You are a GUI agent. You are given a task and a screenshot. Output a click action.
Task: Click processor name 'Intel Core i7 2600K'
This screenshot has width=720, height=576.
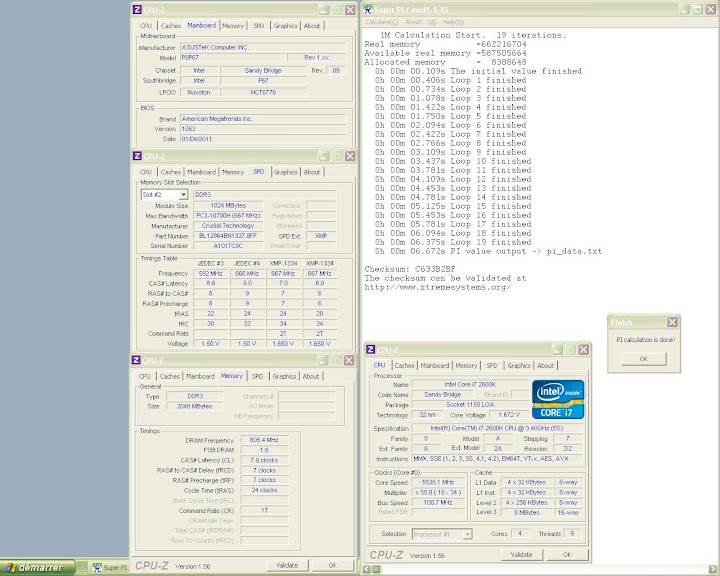(470, 384)
